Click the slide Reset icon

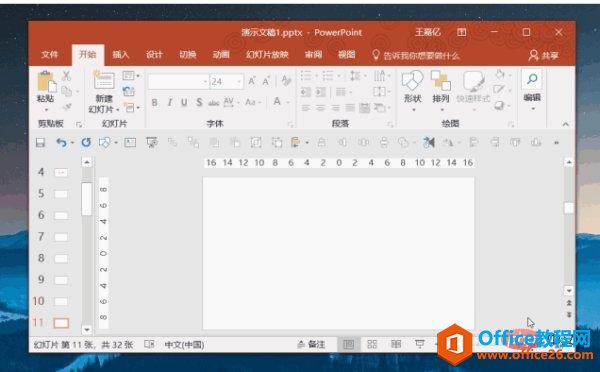128,91
